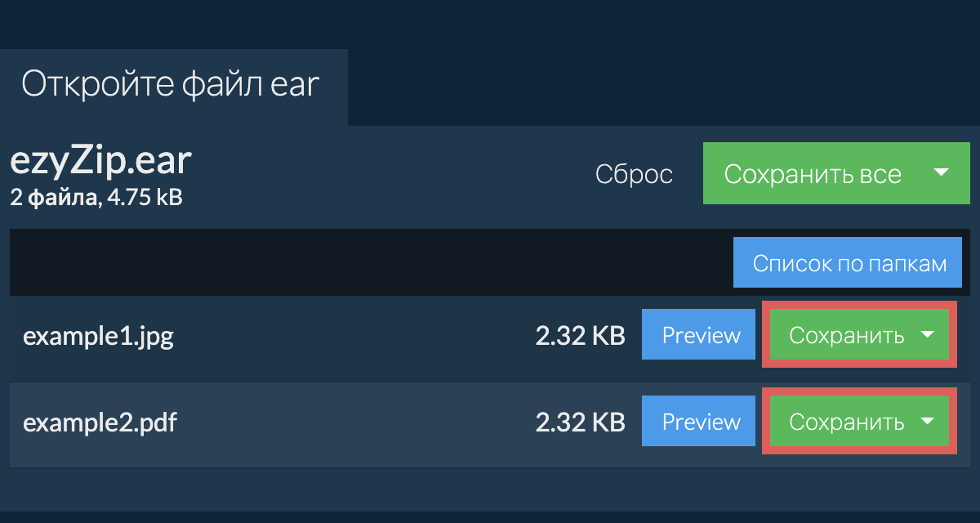980x523 pixels.
Task: Click the ezyZip.ear archive title
Action: point(100,162)
